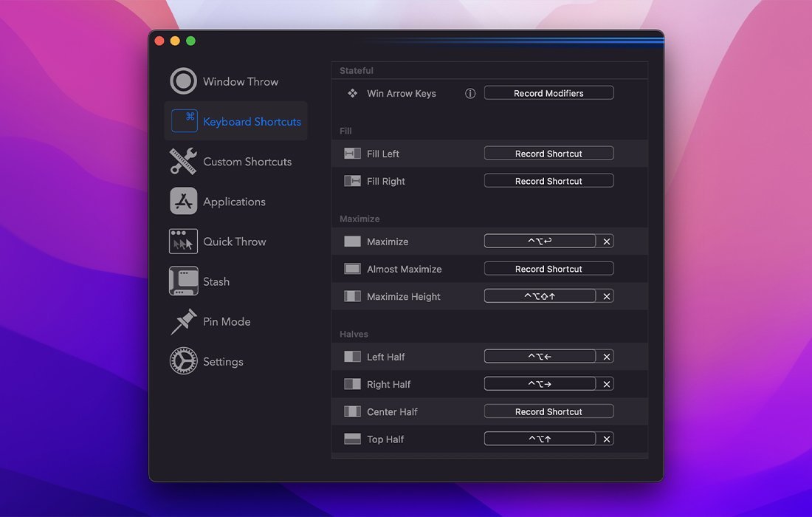The image size is (812, 517).
Task: Open Applications via its sidebar icon
Action: pos(183,201)
